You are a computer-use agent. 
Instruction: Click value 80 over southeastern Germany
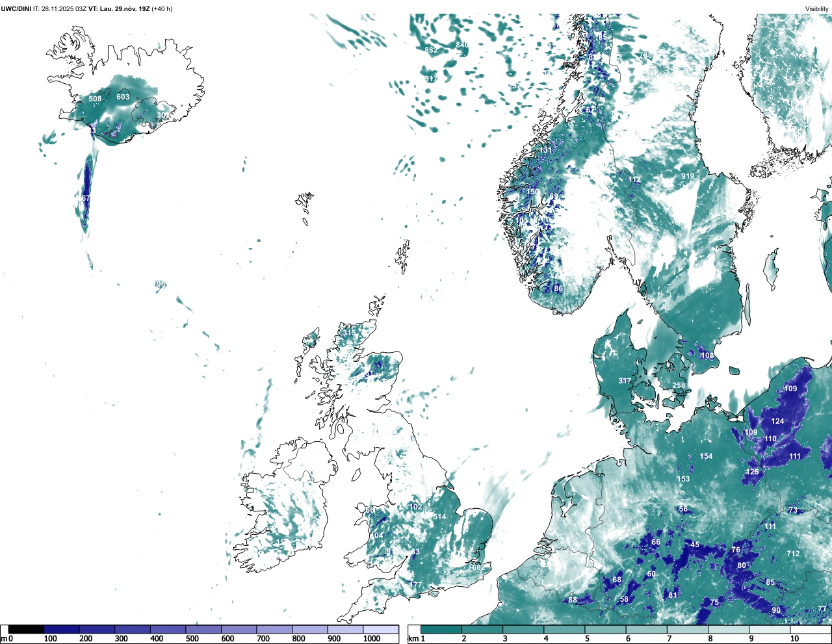742,565
